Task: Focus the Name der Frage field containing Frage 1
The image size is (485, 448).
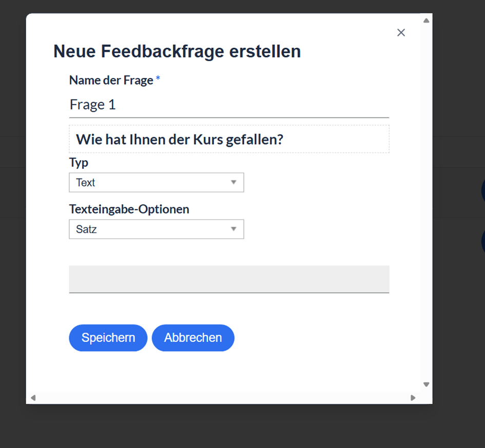Action: tap(229, 105)
